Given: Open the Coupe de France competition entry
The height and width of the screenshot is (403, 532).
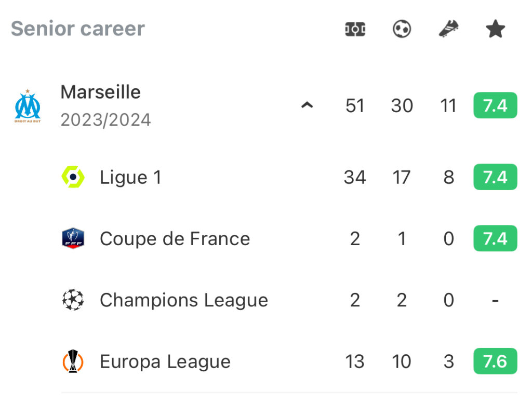Looking at the screenshot, I should 289,238.
